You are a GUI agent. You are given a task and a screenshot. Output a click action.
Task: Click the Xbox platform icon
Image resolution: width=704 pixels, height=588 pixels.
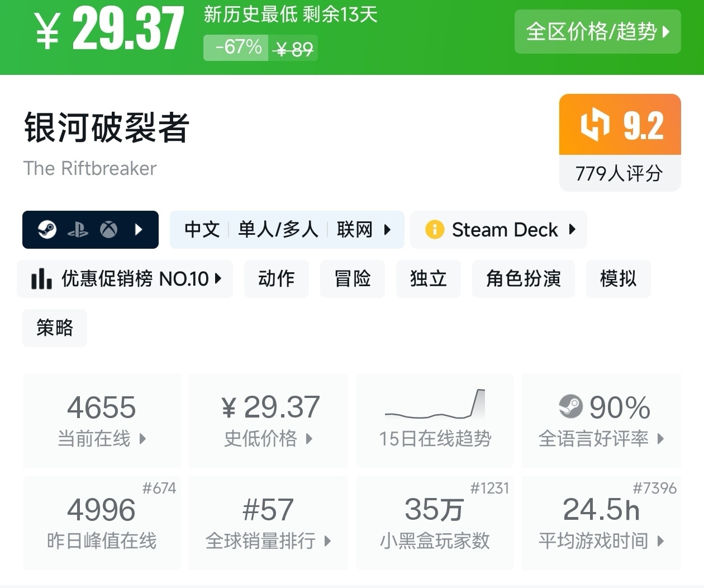click(108, 230)
